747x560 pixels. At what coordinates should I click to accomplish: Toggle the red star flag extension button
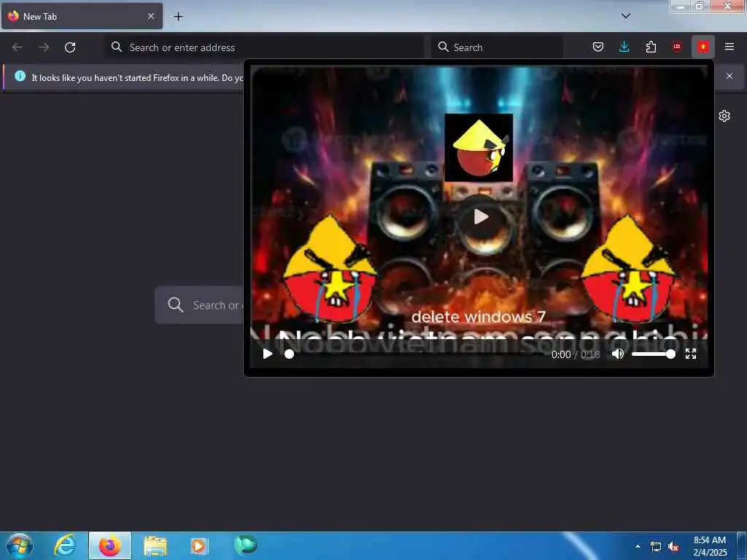coord(703,47)
